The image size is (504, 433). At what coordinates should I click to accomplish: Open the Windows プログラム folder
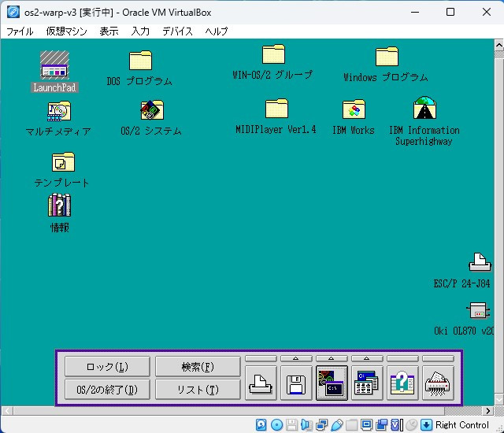387,57
